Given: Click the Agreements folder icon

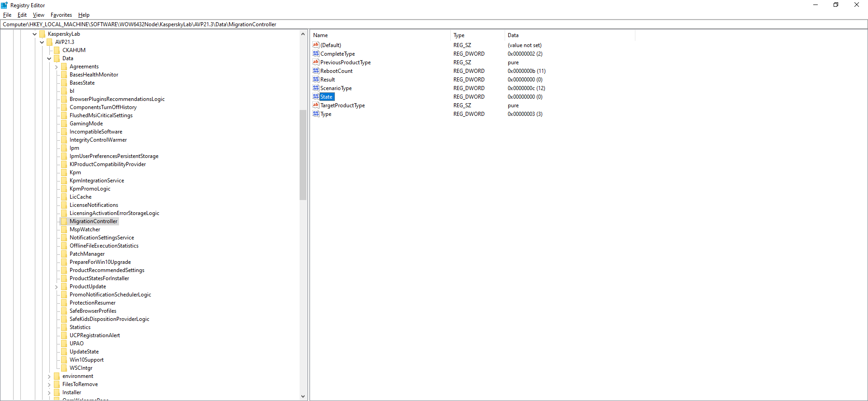Looking at the screenshot, I should pos(64,67).
